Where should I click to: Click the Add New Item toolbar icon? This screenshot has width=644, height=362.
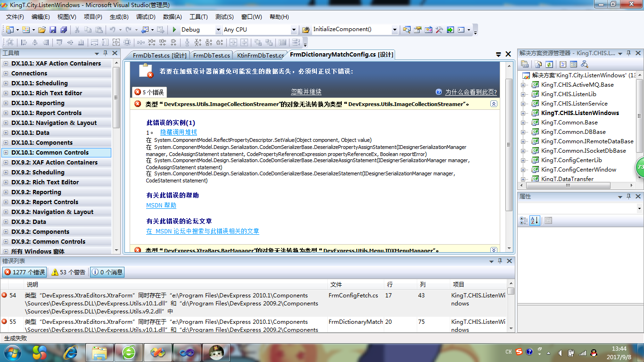coord(25,30)
